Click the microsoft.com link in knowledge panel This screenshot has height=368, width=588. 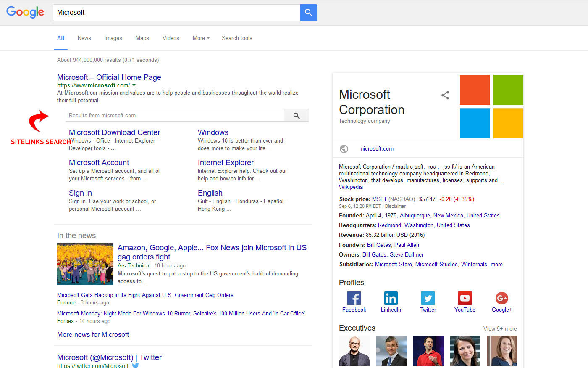point(376,149)
